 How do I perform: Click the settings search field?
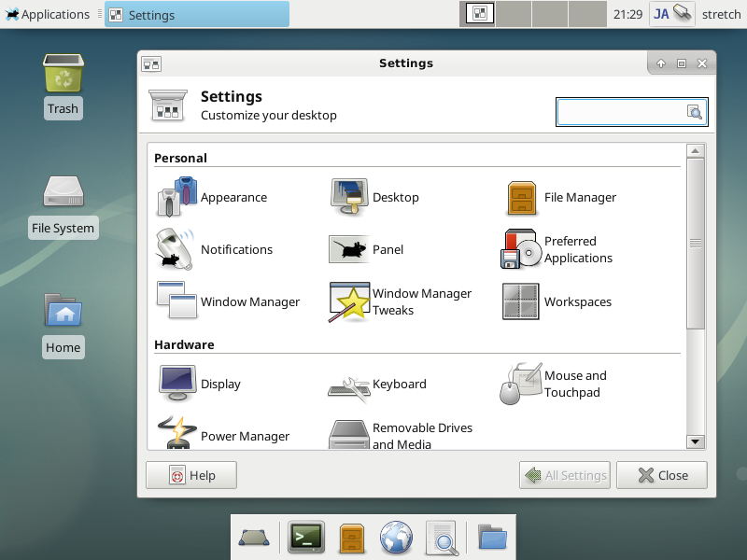click(x=621, y=112)
